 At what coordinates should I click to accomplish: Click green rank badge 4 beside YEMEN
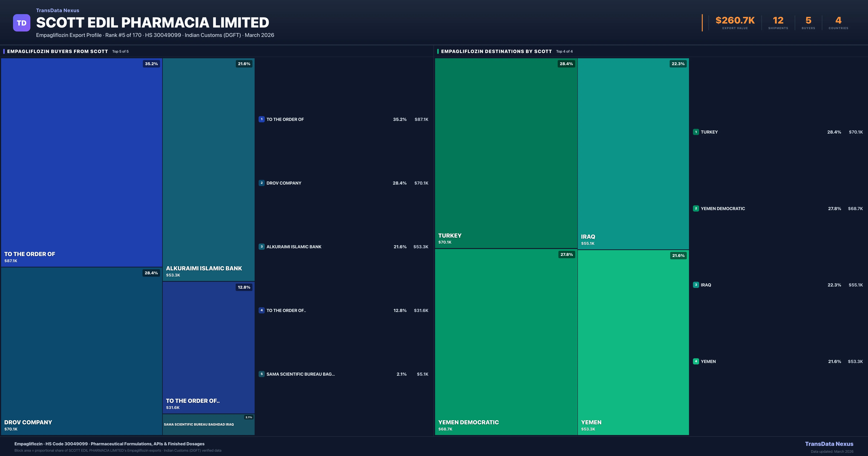pyautogui.click(x=696, y=361)
